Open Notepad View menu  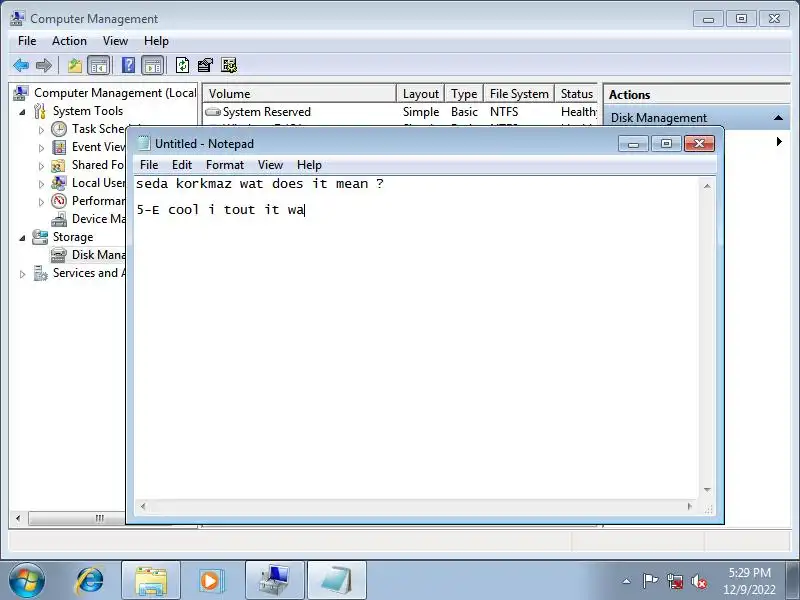pos(270,165)
